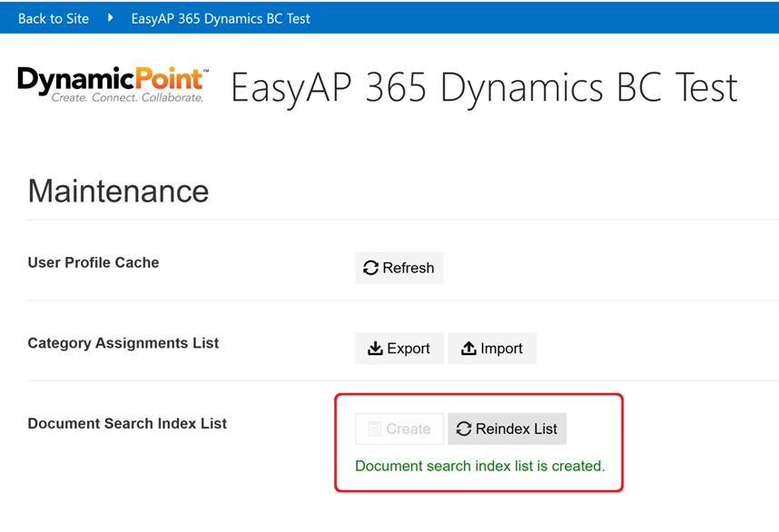Screen dimensions: 779x532
Task: Click the greyed-out Create button
Action: 399,429
